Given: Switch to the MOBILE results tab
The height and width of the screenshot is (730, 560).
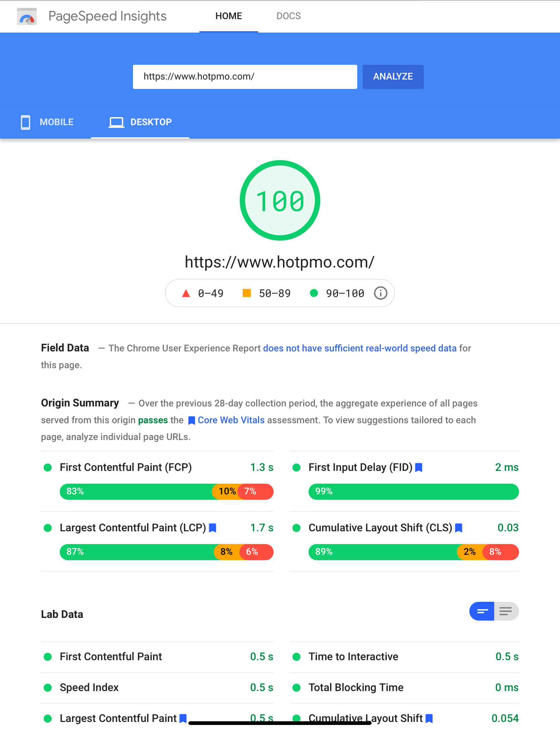Looking at the screenshot, I should [x=56, y=122].
